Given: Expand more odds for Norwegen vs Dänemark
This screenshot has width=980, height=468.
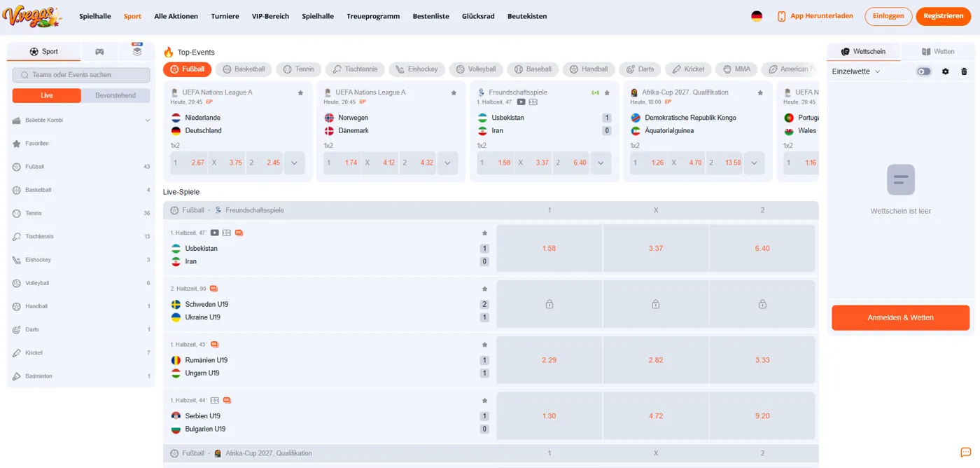Looking at the screenshot, I should (x=447, y=163).
